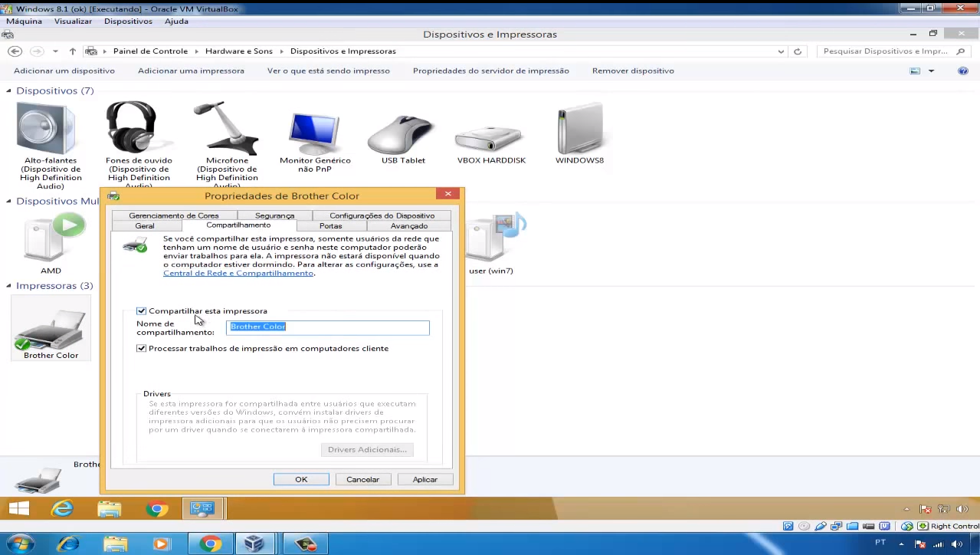This screenshot has width=980, height=555.
Task: Open the VirtualBox Visualizar menu
Action: [x=73, y=21]
